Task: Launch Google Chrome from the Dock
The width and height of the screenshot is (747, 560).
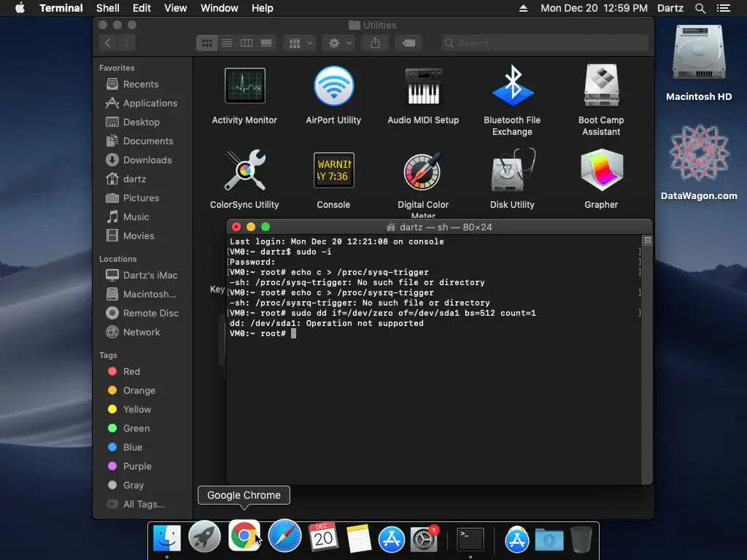Action: point(244,536)
